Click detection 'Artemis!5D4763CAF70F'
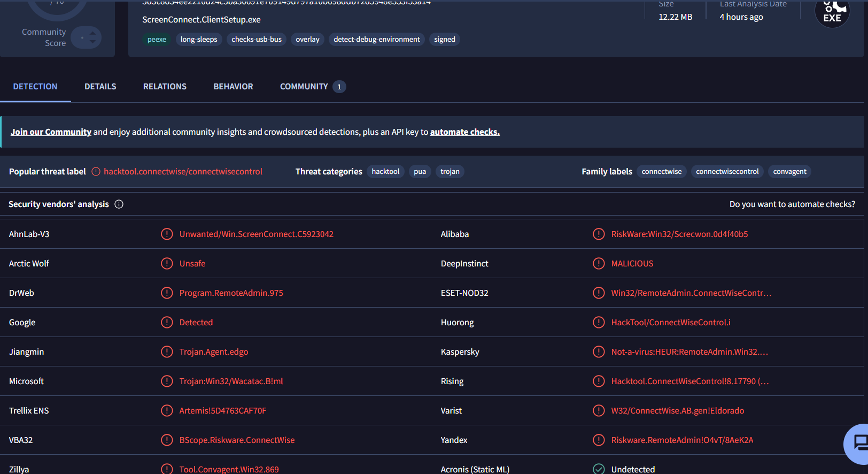This screenshot has height=474, width=868. [x=223, y=411]
